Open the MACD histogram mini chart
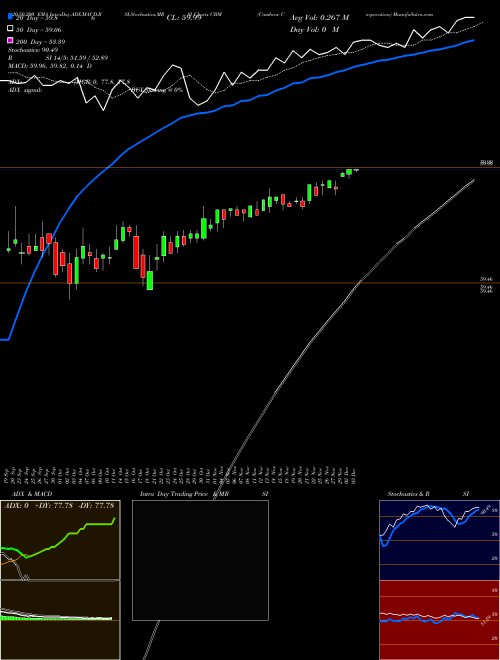 (x=60, y=620)
